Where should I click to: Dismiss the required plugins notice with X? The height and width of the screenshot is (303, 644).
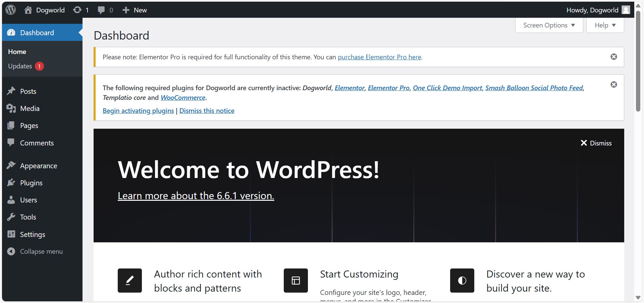(614, 84)
